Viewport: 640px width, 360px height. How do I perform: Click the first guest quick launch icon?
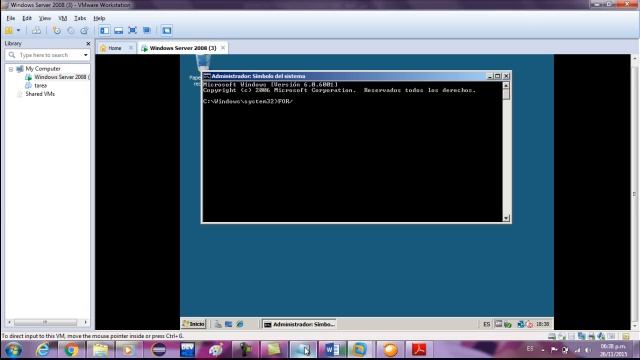pos(218,324)
